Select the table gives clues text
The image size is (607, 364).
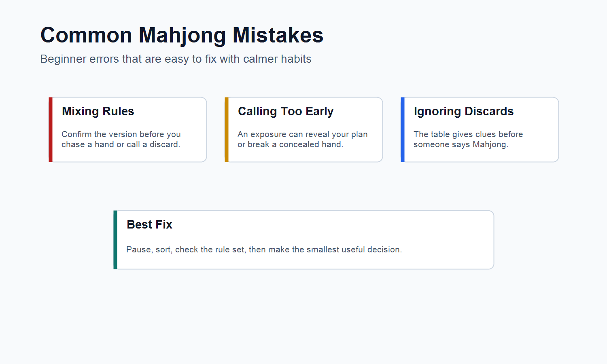point(468,139)
